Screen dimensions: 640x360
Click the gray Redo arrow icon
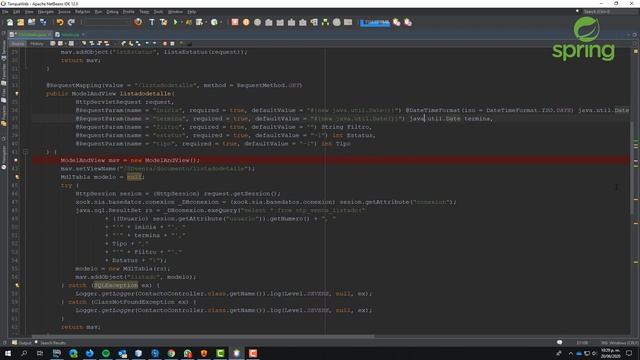71,22
